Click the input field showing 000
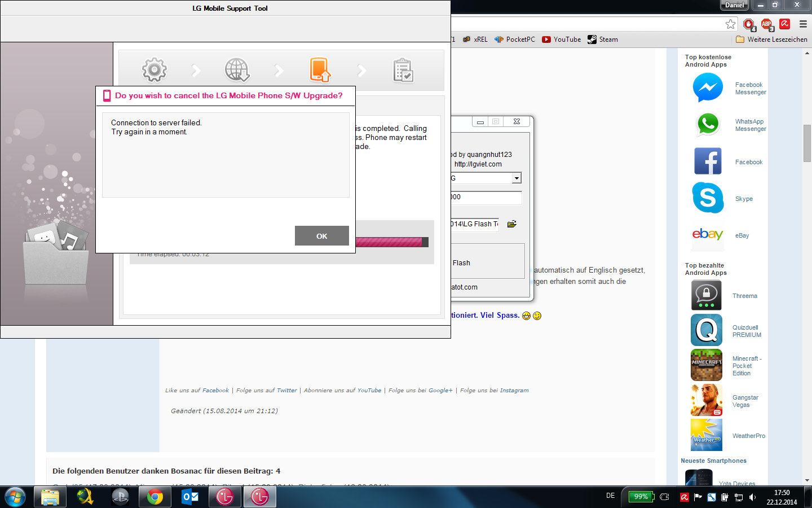Image resolution: width=812 pixels, height=508 pixels. point(486,197)
